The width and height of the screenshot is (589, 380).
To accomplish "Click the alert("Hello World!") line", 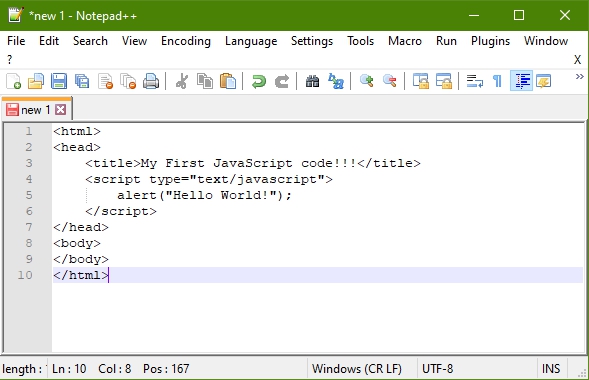I will (x=204, y=195).
